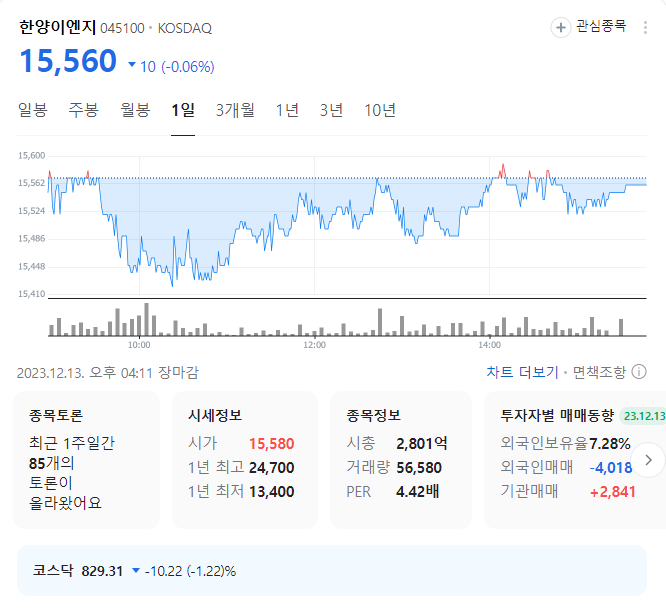The width and height of the screenshot is (666, 609).
Task: Click the tallest volume bar near 10:00
Action: 147,319
